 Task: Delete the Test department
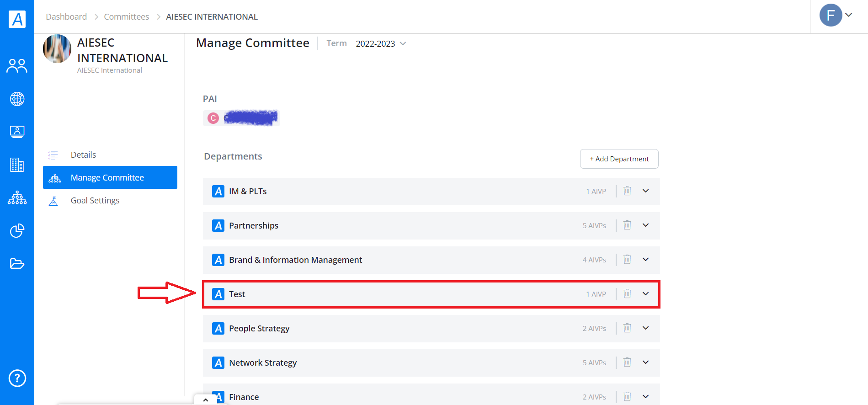coord(627,293)
